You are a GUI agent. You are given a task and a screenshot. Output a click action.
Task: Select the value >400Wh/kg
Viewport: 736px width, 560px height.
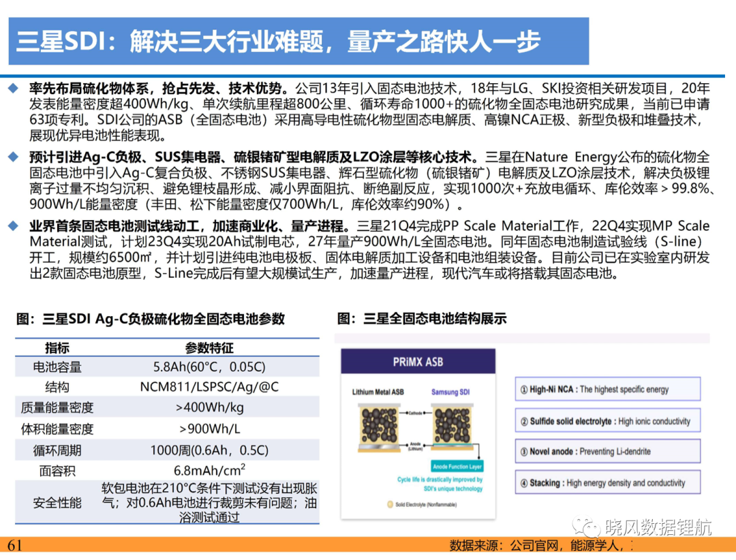tap(209, 407)
